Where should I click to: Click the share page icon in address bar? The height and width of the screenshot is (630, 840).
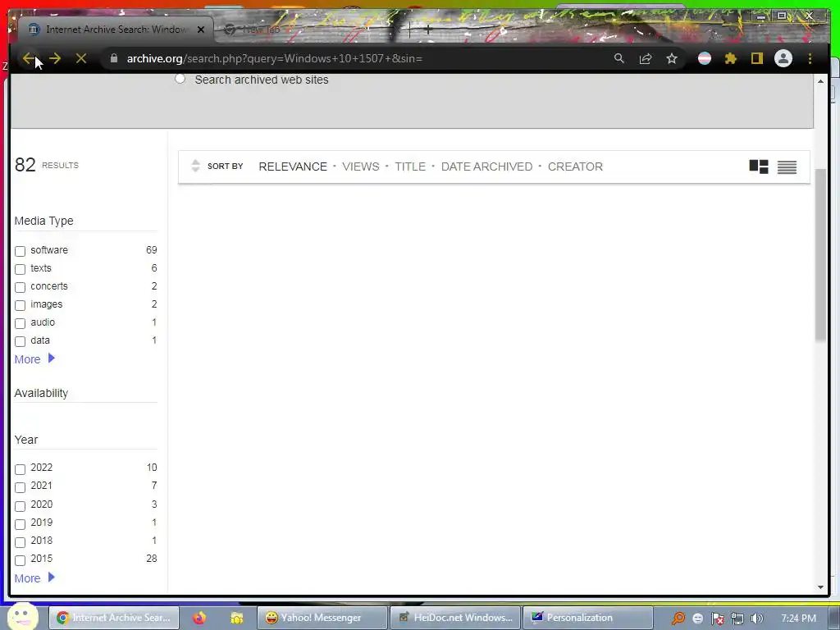pos(646,58)
